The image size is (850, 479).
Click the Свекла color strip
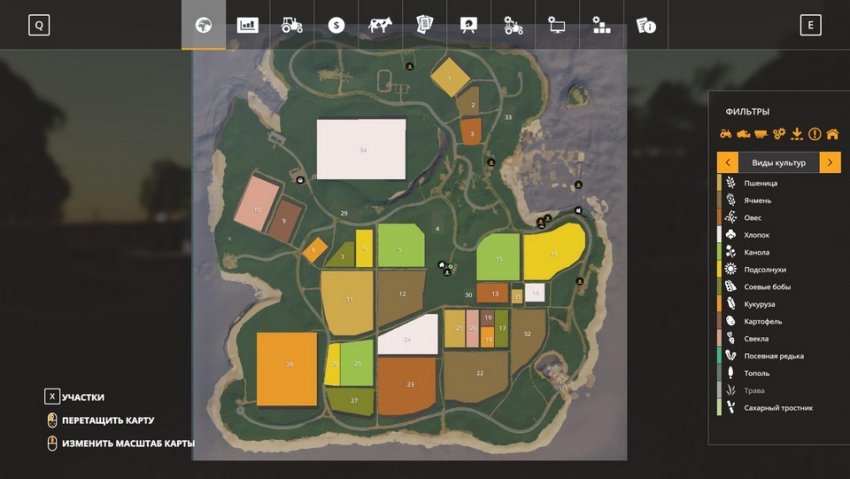tap(719, 339)
